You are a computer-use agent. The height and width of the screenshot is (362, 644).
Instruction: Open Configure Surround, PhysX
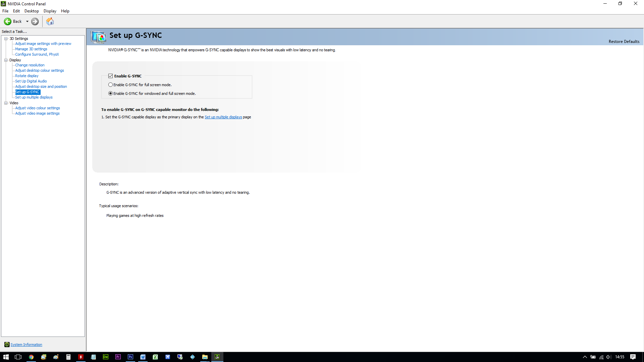37,54
